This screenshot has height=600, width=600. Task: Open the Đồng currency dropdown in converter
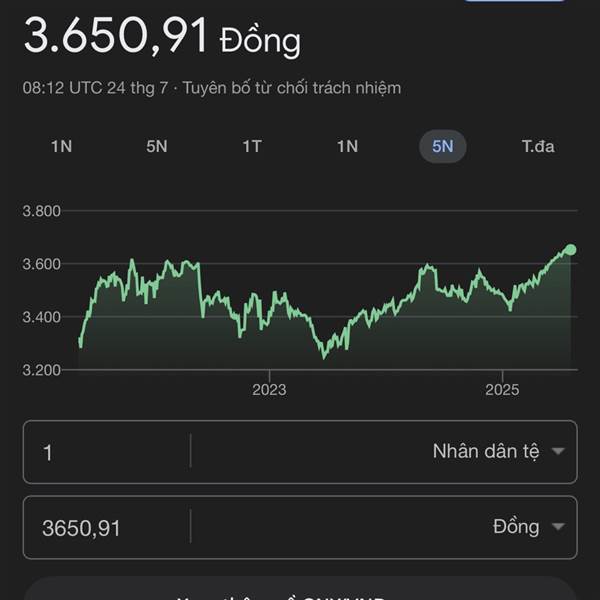(x=529, y=527)
